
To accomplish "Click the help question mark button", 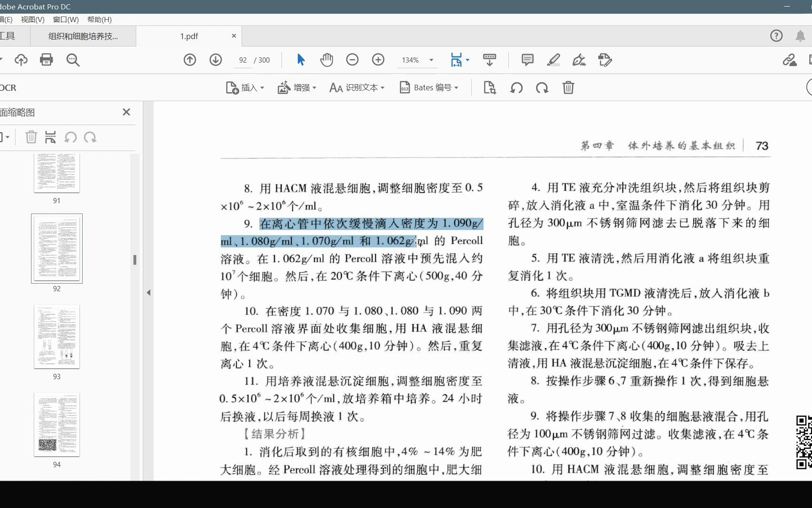I will [x=776, y=36].
